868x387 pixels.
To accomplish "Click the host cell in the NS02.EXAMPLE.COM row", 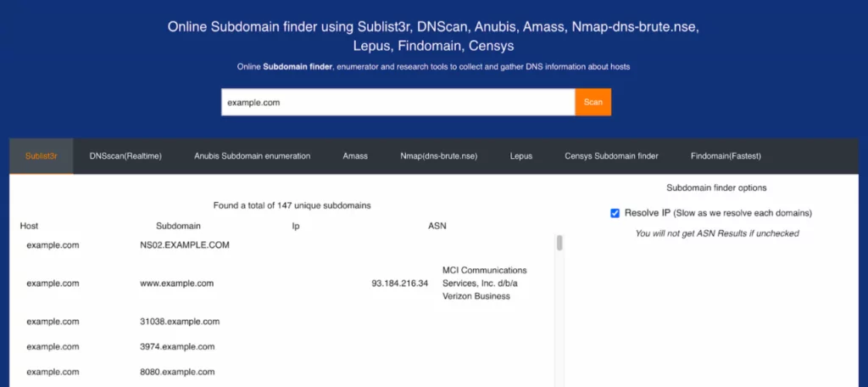I will coord(53,245).
